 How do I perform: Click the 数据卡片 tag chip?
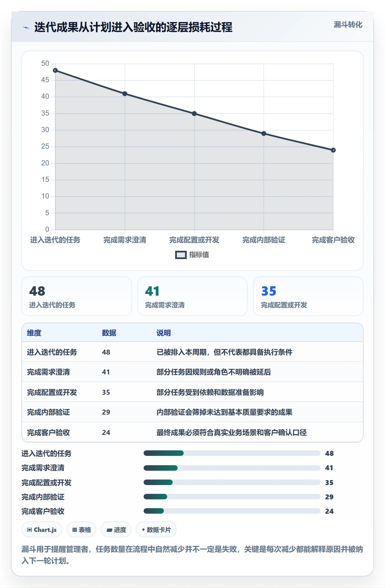tap(156, 530)
